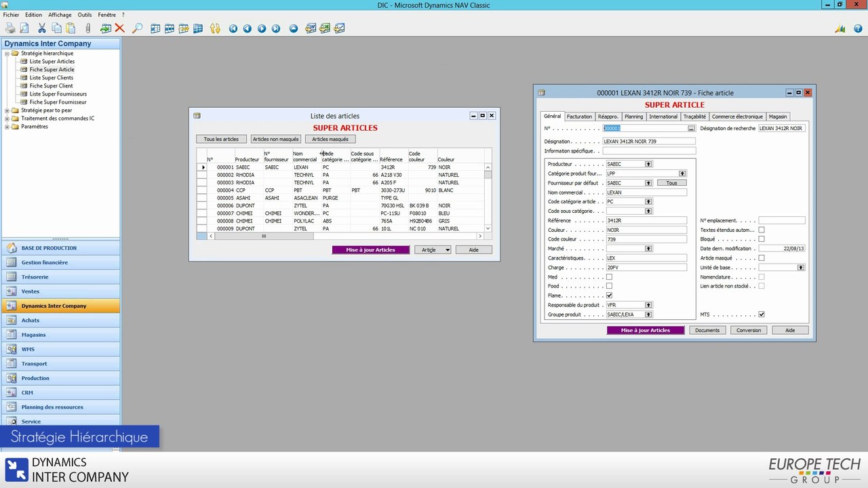Click the round up-arrow toolbar icon
The width and height of the screenshot is (868, 488).
tap(294, 28)
